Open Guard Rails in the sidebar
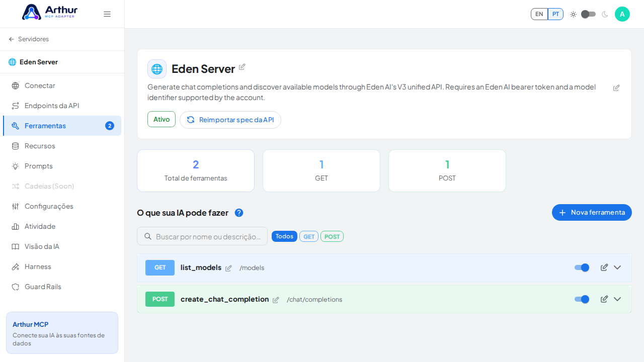Viewport: 644px width, 362px height. [62, 287]
